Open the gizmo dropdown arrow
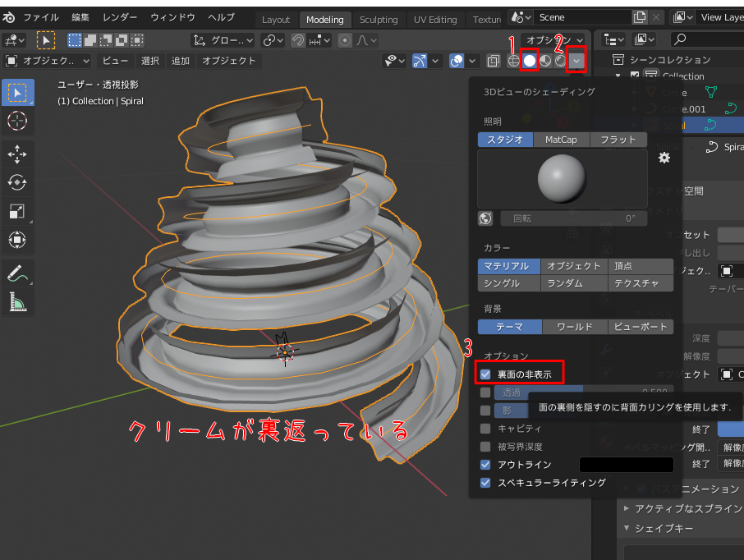This screenshot has height=560, width=744. (x=435, y=61)
